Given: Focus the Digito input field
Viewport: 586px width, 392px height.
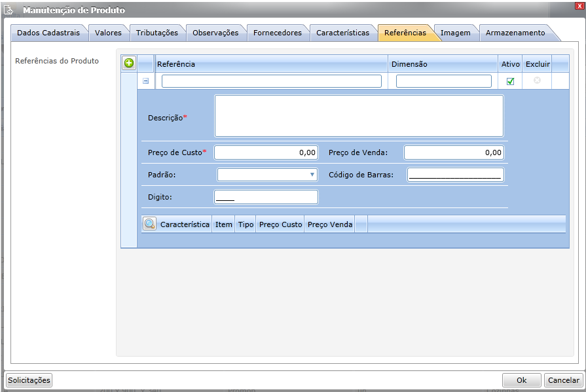Looking at the screenshot, I should coord(266,197).
